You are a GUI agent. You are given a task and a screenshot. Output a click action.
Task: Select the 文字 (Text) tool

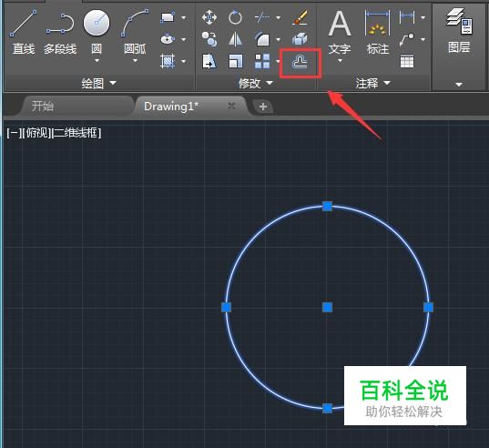[340, 33]
